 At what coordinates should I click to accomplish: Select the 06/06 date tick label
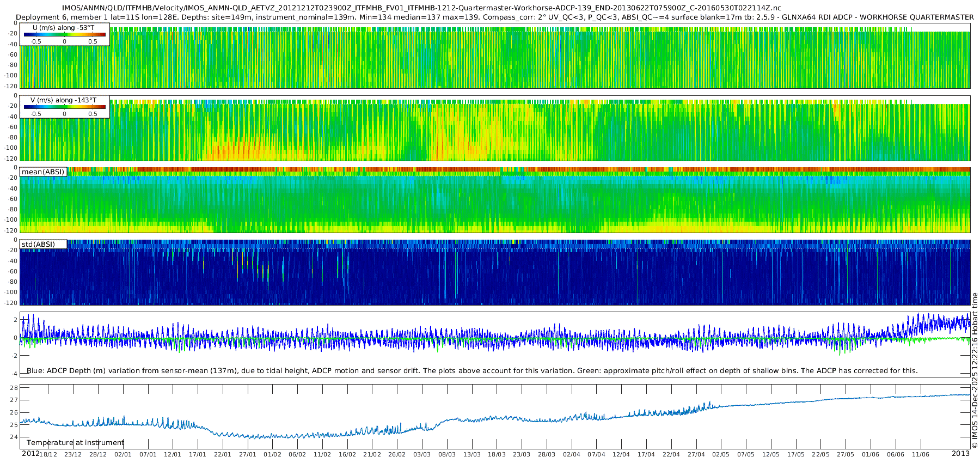coord(895,454)
